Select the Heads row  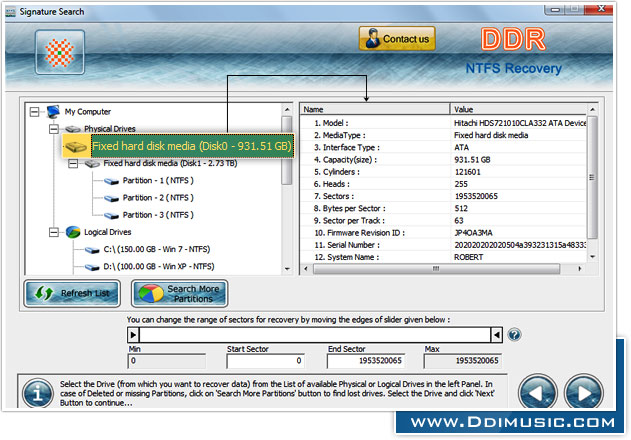[x=444, y=184]
